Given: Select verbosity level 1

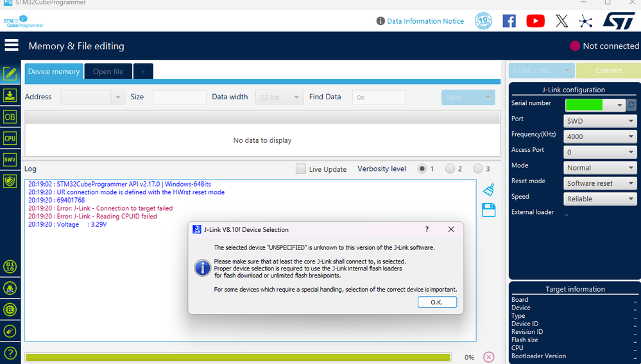Looking at the screenshot, I should 422,169.
